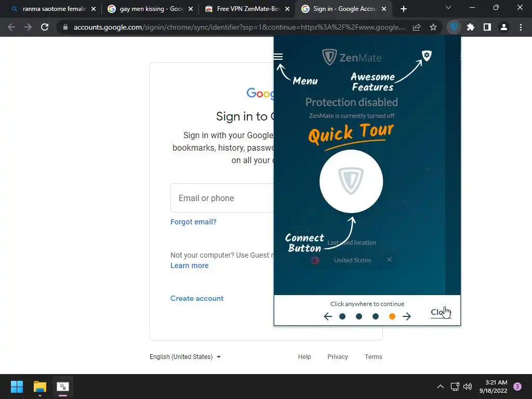Click the address bar URL
Screen dimensions: 532x399
239,27
